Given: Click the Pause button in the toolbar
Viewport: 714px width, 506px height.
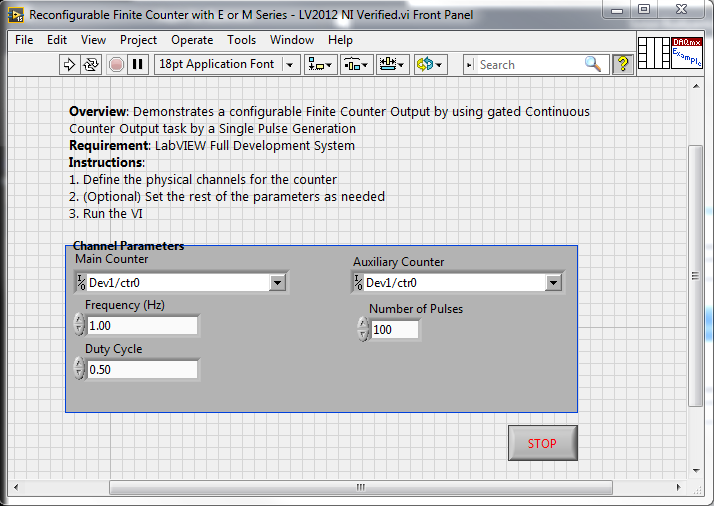Looking at the screenshot, I should click(x=138, y=65).
